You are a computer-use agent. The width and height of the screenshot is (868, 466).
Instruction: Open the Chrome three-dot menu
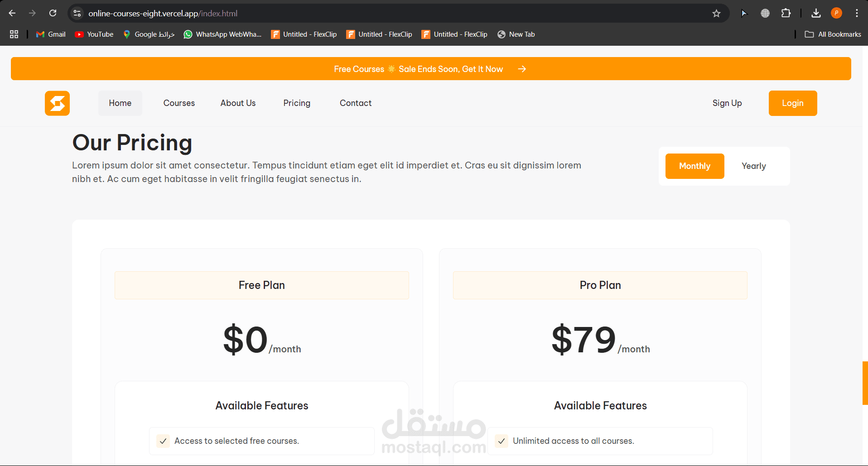tap(857, 13)
